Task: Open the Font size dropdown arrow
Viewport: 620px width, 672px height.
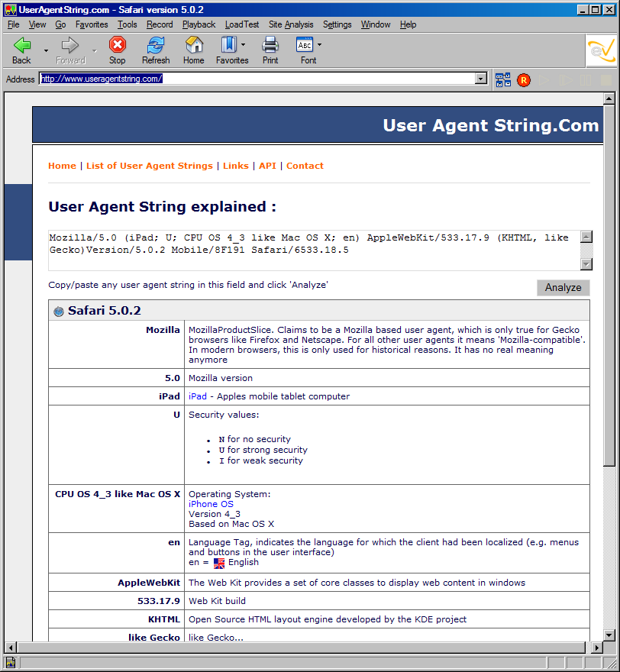Action: (319, 44)
